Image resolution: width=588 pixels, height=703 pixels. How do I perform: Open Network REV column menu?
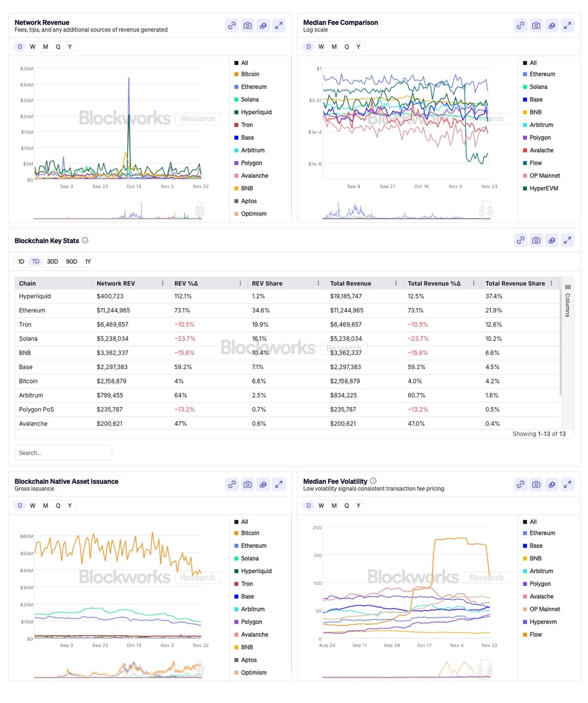coord(162,283)
